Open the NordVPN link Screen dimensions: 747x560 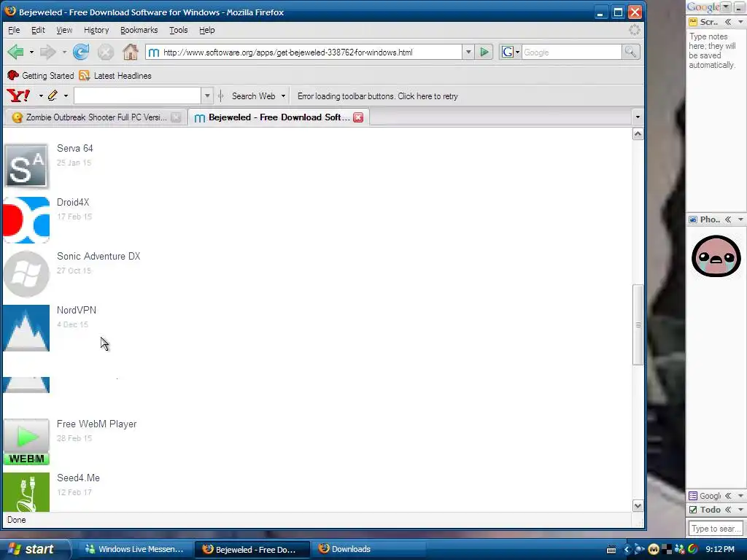point(77,310)
